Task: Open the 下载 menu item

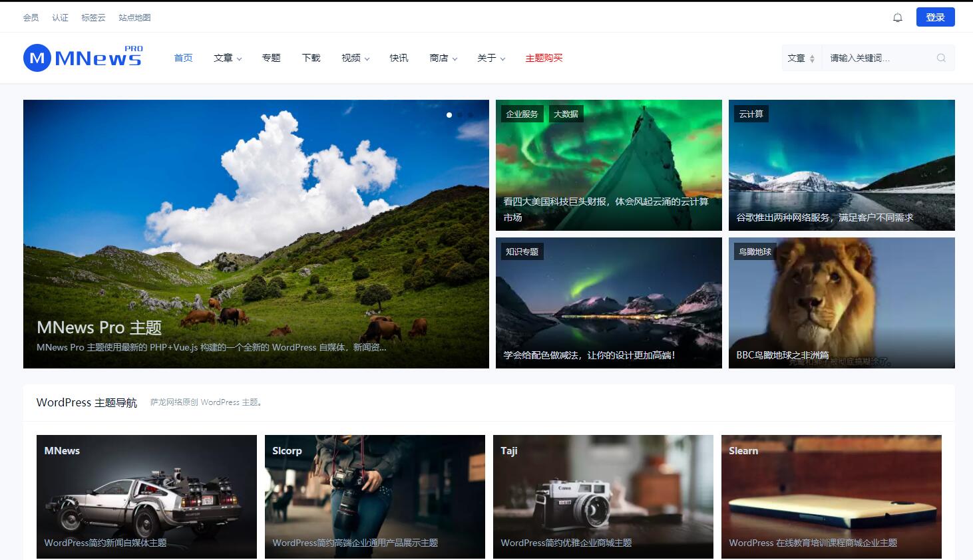Action: tap(311, 58)
